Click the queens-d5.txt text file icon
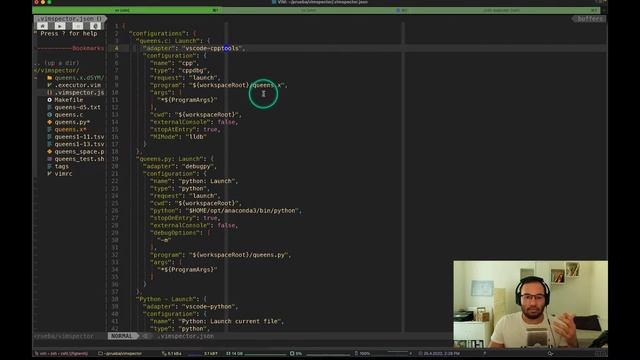The height and width of the screenshot is (360, 640). tap(49, 107)
